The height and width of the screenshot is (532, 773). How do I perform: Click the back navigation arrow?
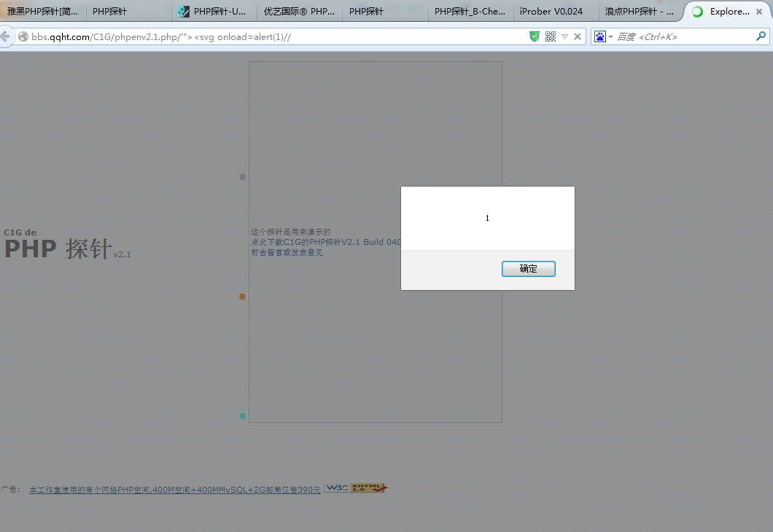tap(5, 36)
